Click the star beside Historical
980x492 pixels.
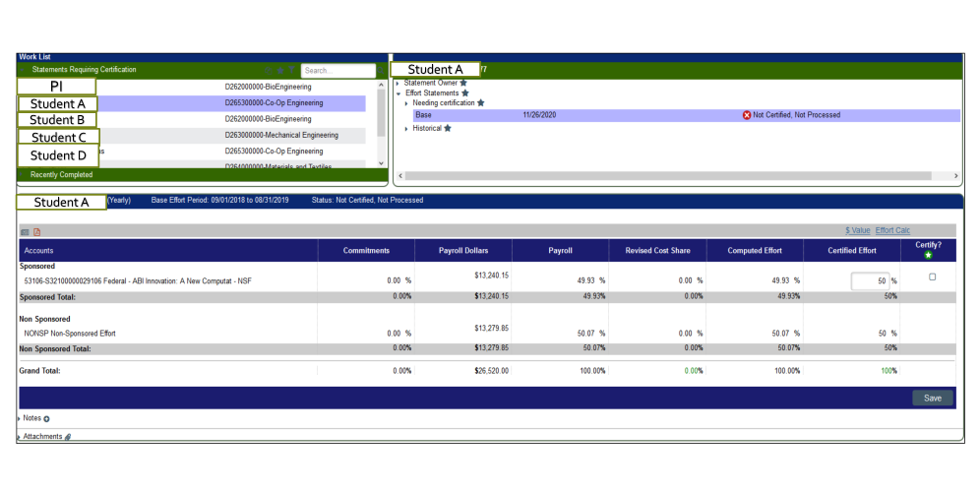coord(448,128)
